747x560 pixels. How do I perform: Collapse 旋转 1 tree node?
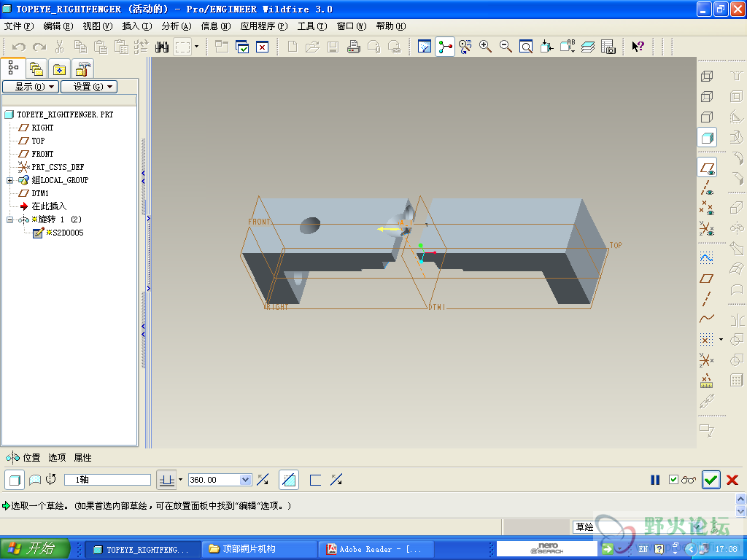(10, 219)
